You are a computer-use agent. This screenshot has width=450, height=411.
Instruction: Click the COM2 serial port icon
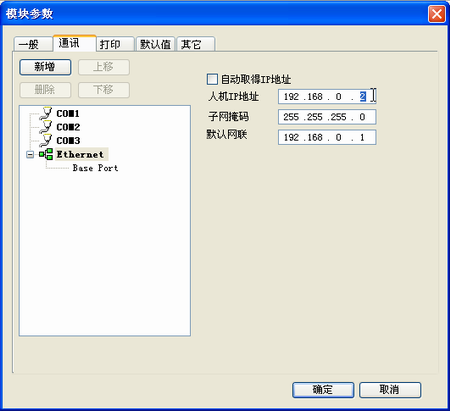46,127
